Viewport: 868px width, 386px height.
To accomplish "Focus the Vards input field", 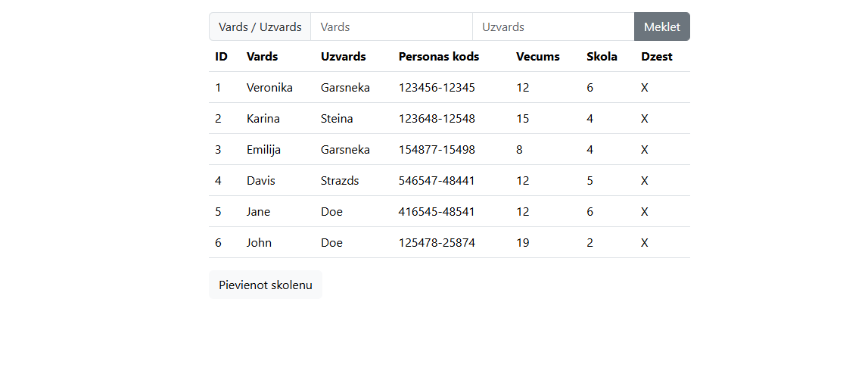I will tap(391, 26).
